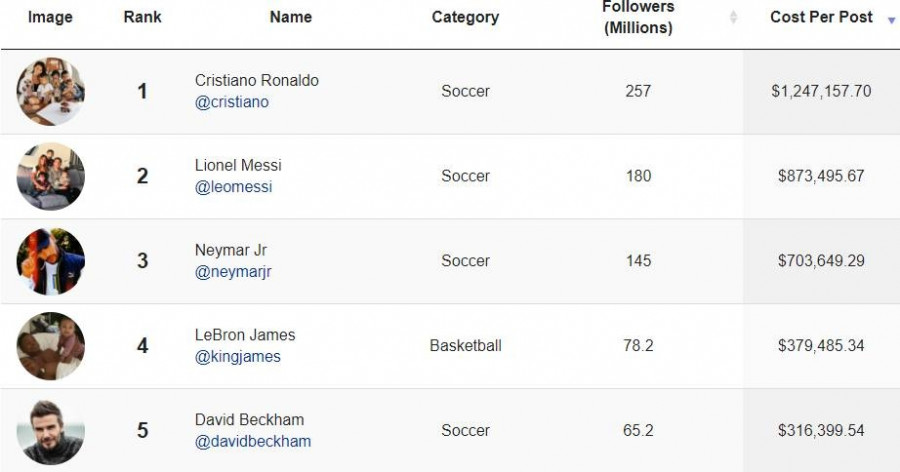Viewport: 900px width, 472px height.
Task: Visit the @kingjames handle link
Action: pyautogui.click(x=238, y=357)
